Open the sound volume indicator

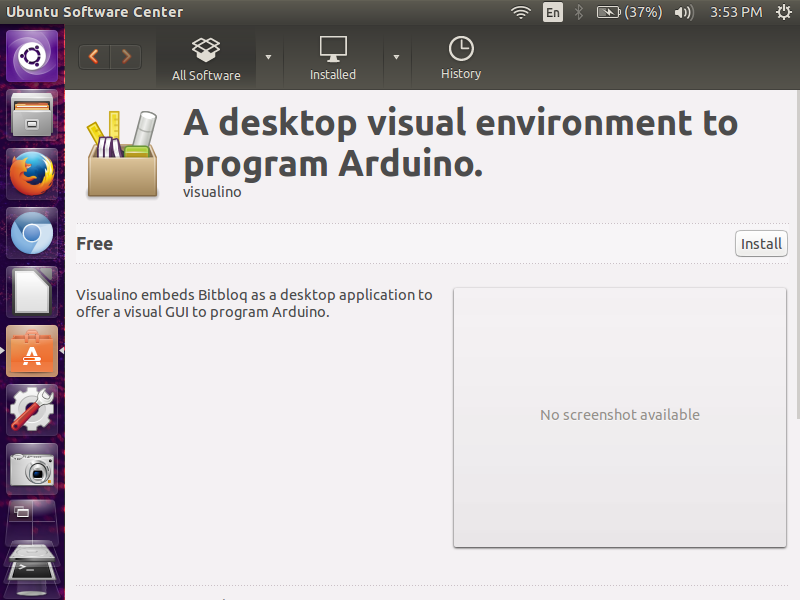click(684, 12)
